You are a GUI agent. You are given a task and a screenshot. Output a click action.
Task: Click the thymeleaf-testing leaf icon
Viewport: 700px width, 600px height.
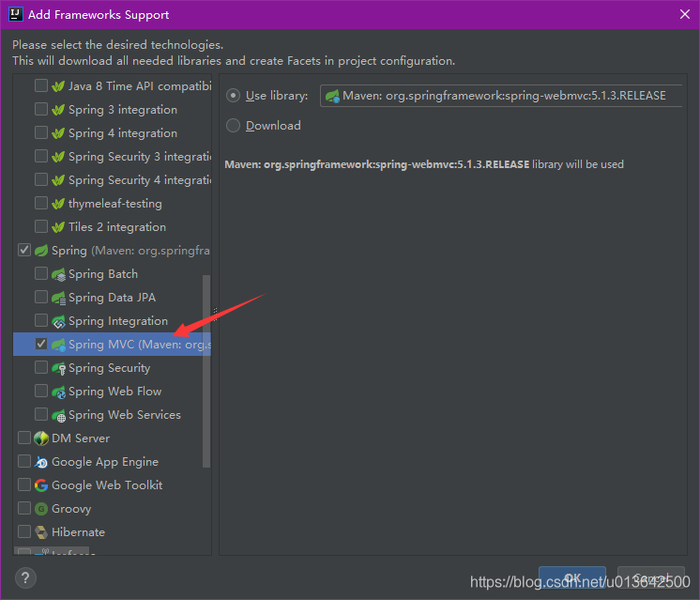point(58,204)
